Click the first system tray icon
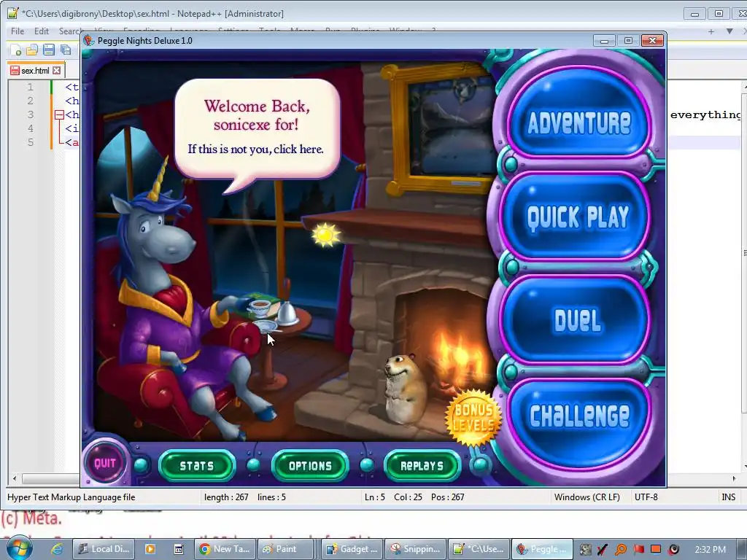This screenshot has width=747, height=560. [x=585, y=550]
